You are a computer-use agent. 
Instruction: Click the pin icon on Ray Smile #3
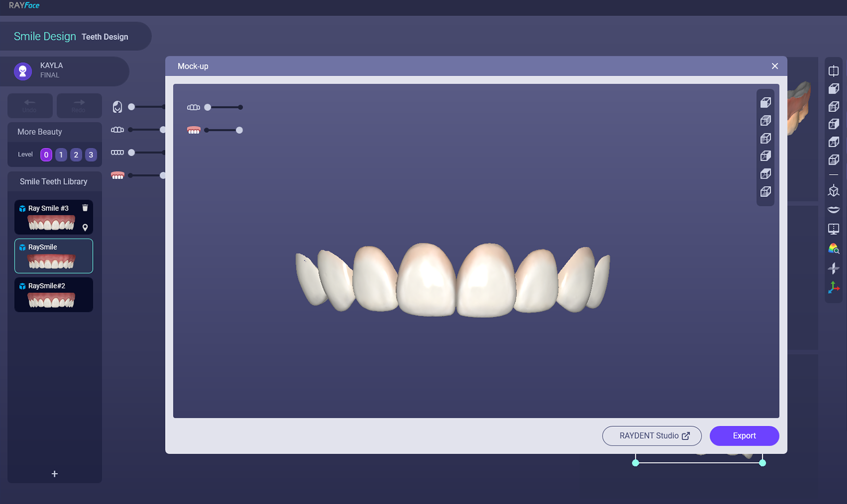85,228
